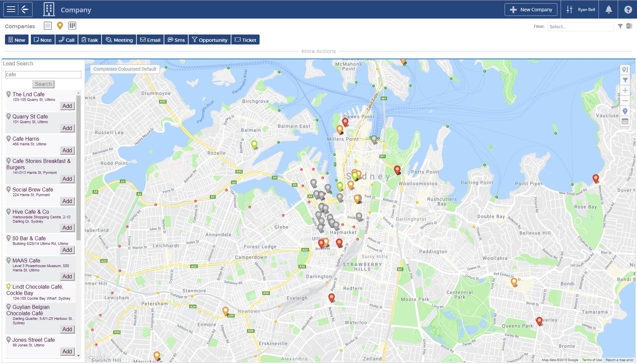Click the filter funnel icon beside the Filter box

pos(620,26)
